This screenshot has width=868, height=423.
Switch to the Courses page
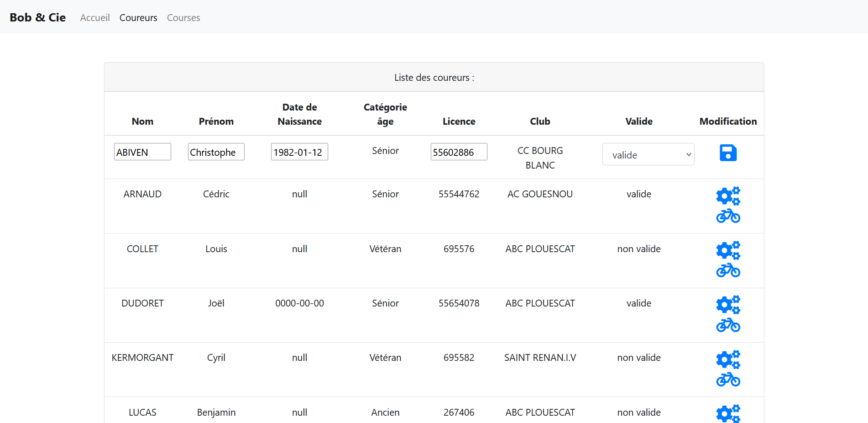coord(183,18)
